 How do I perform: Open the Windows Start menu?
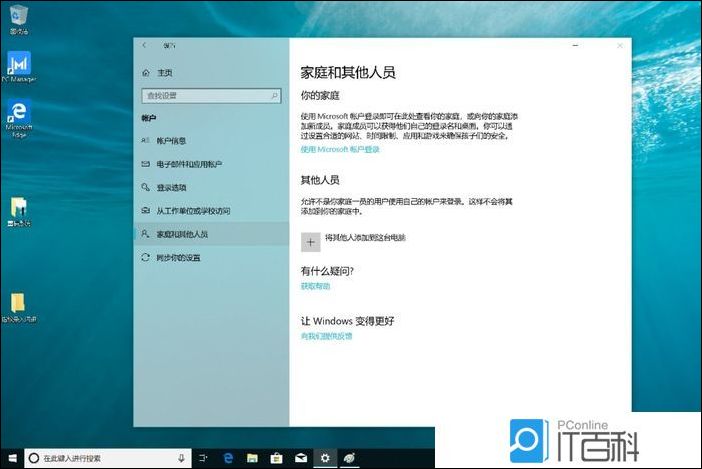click(x=13, y=458)
